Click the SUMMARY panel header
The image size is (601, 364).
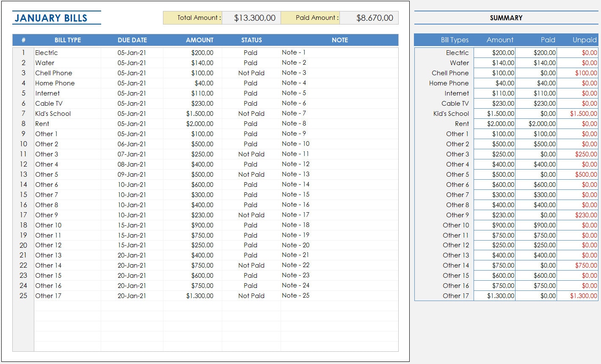pyautogui.click(x=506, y=18)
